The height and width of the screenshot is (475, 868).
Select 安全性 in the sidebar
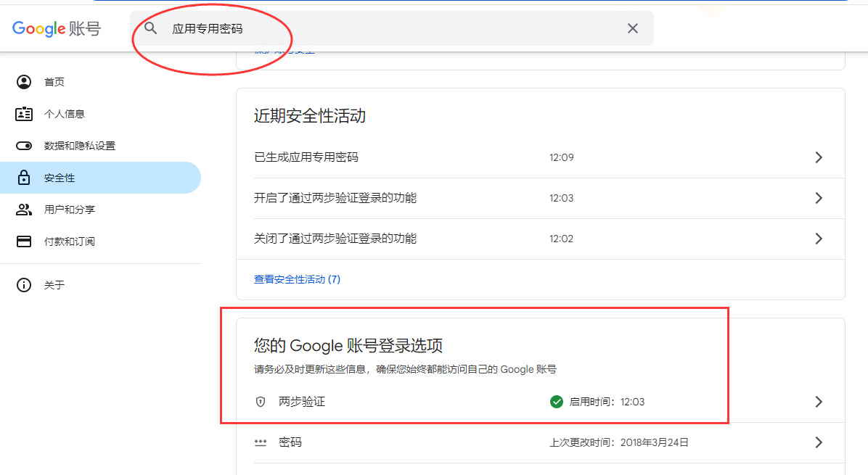(x=100, y=178)
